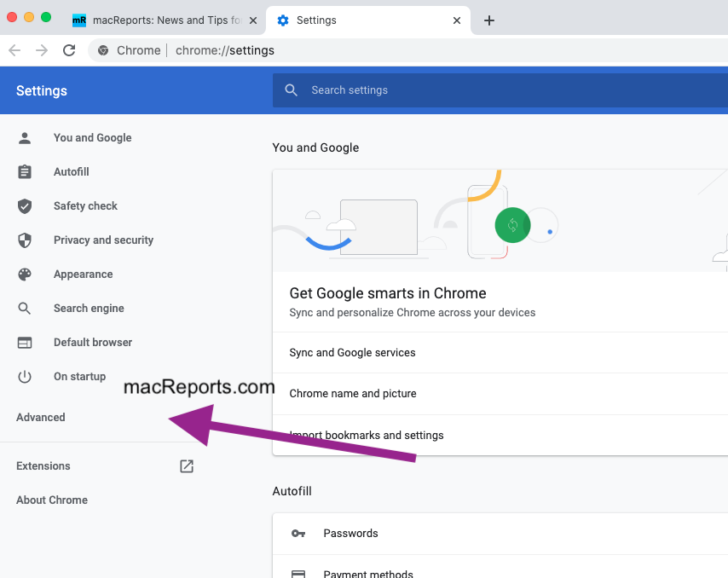The width and height of the screenshot is (728, 578).
Task: Click the person icon beside You and Google
Action: 25,138
